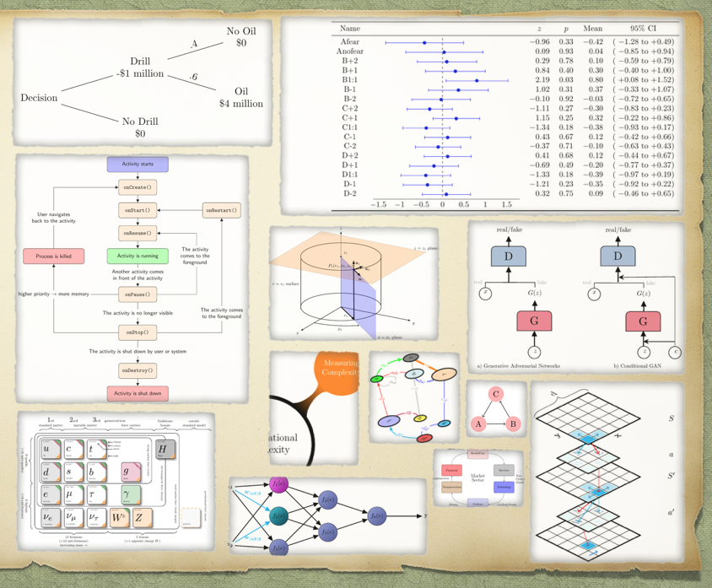This screenshot has width=712, height=588.
Task: Open the colored ellipse node graph thumbnail
Action: tap(413, 396)
